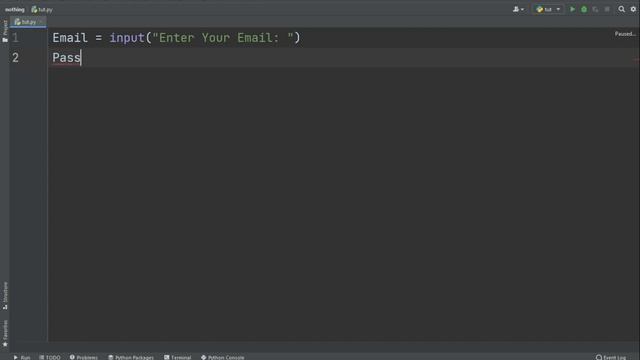Open Search Everywhere magnifier icon
This screenshot has width=640, height=360.
click(621, 9)
